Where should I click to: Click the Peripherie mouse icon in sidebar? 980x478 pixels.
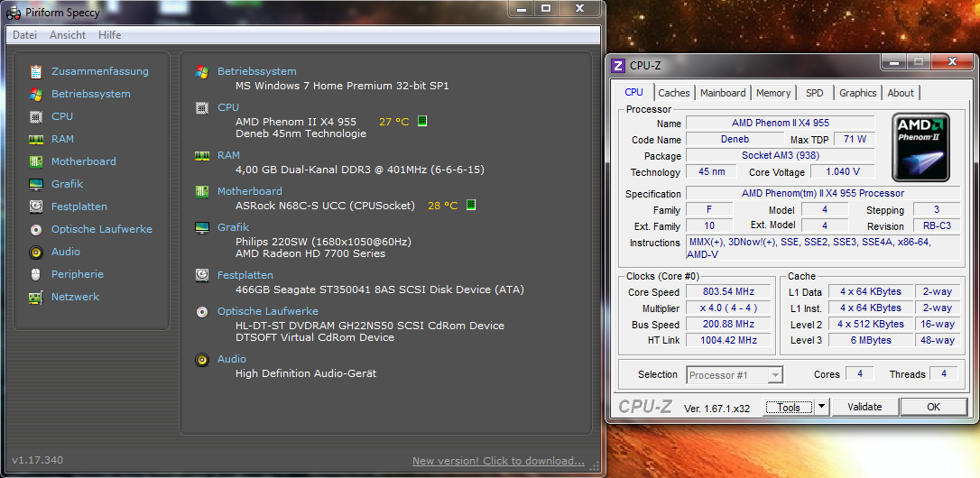click(36, 274)
